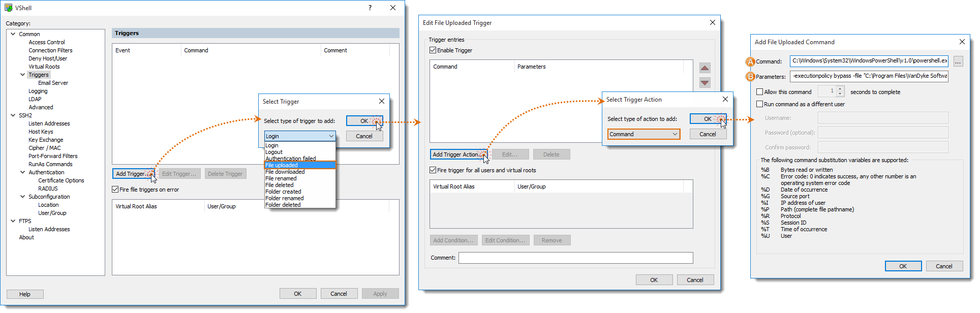The image size is (980, 313).
Task: Select File downloaded from trigger list
Action: click(285, 172)
